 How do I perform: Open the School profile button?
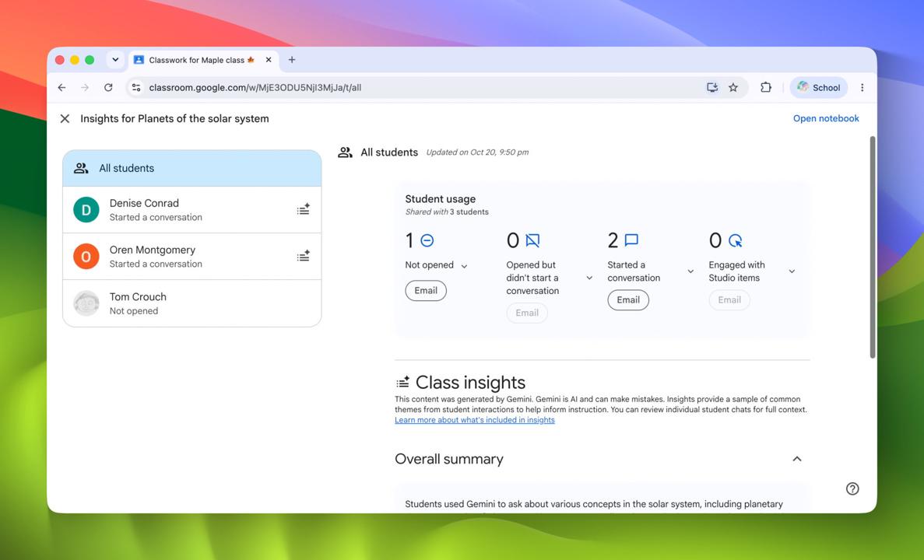[818, 87]
